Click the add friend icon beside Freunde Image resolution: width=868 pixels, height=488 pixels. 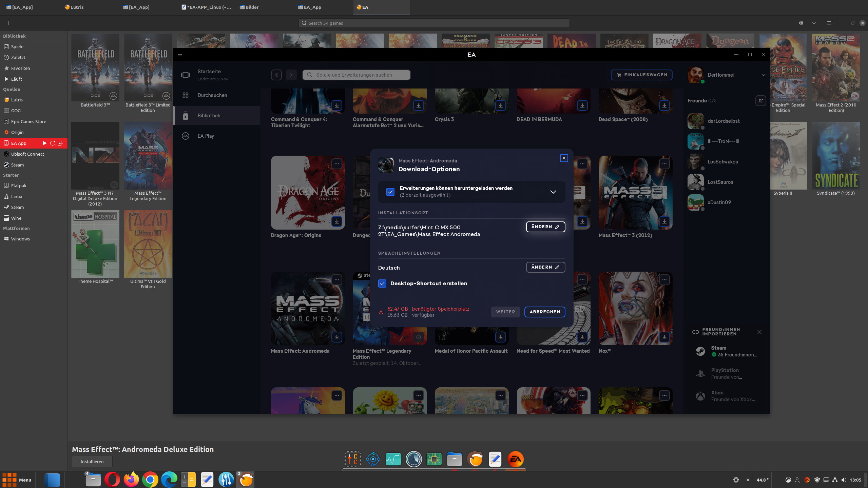click(760, 101)
